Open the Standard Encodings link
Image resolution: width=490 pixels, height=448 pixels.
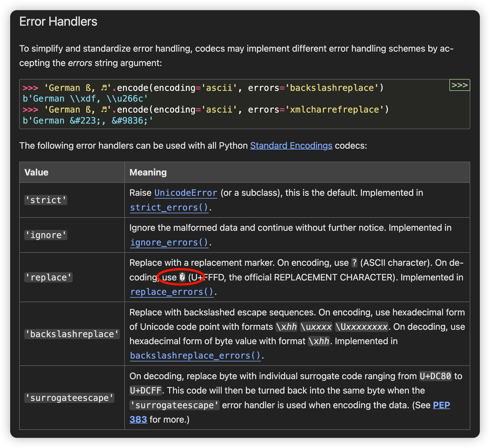(291, 146)
